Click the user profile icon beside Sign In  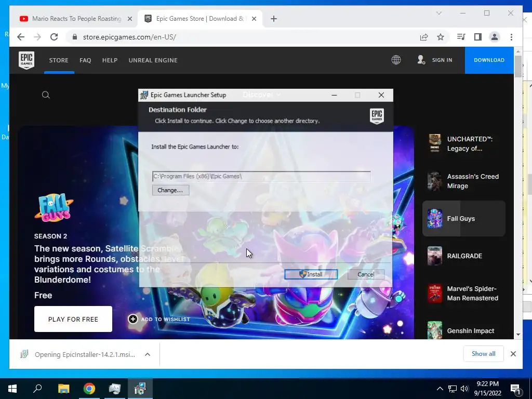421,60
